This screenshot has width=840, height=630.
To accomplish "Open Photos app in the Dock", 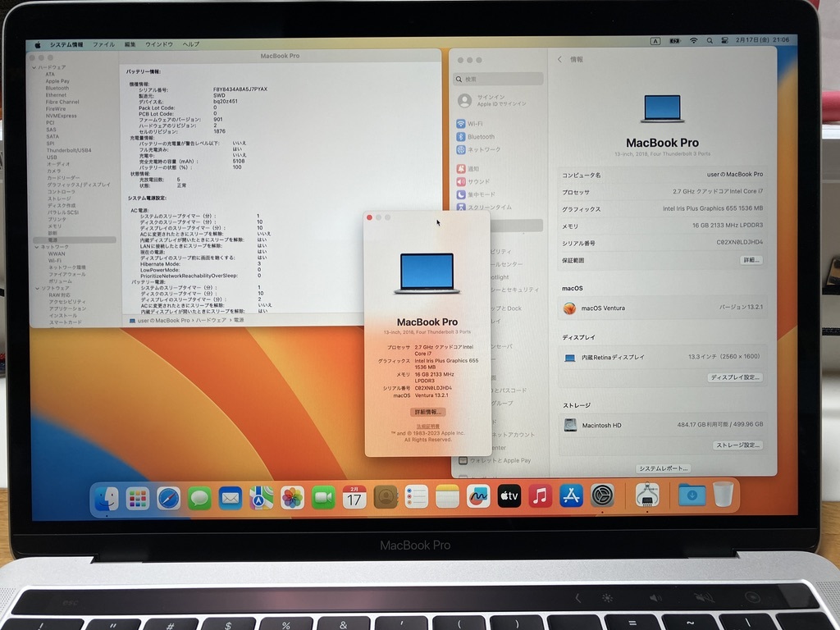I will click(293, 498).
